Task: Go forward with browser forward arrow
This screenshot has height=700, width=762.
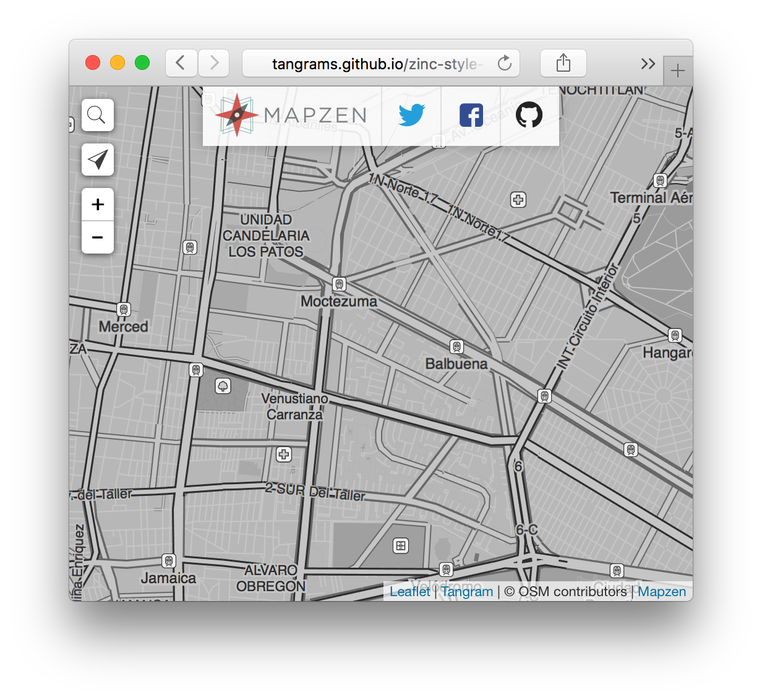Action: pyautogui.click(x=214, y=63)
